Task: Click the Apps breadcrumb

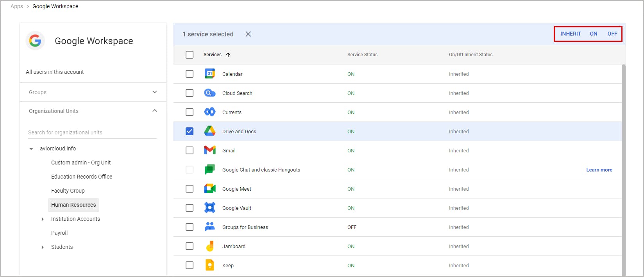Action: [17, 6]
